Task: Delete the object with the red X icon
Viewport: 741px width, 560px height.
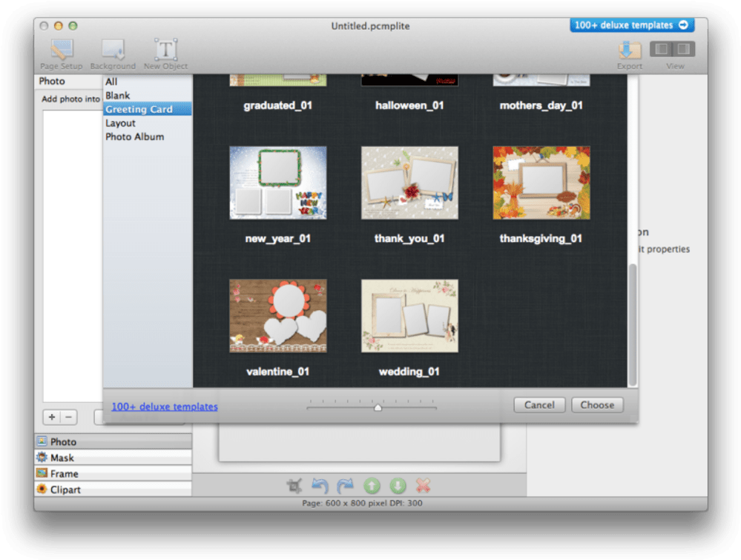Action: click(424, 485)
